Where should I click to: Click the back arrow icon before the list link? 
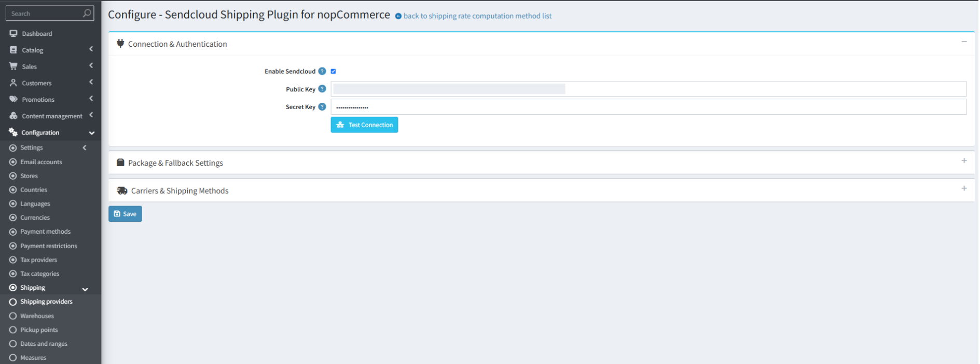398,16
